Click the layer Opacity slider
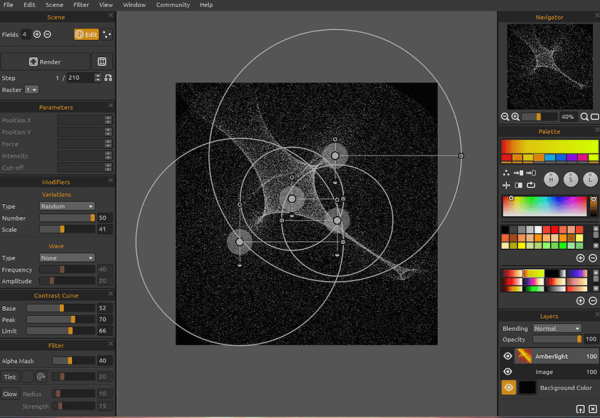This screenshot has height=418, width=600. (x=557, y=339)
